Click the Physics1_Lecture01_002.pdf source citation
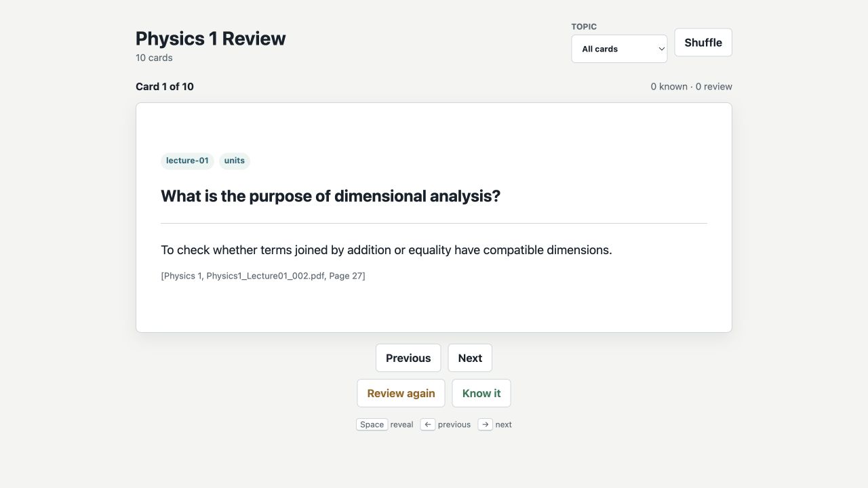This screenshot has height=488, width=868. 263,276
